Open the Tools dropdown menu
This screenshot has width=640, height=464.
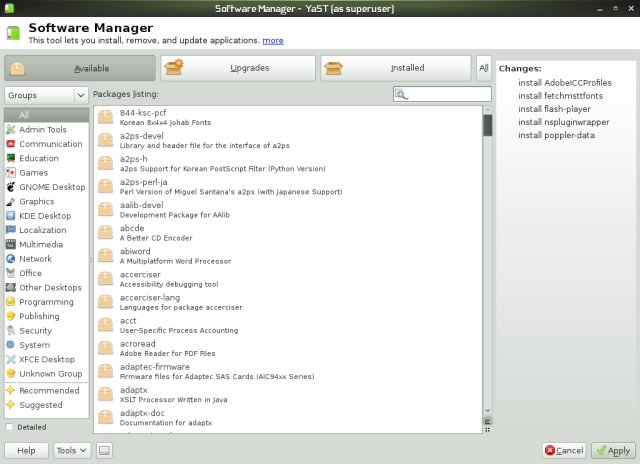(x=72, y=451)
